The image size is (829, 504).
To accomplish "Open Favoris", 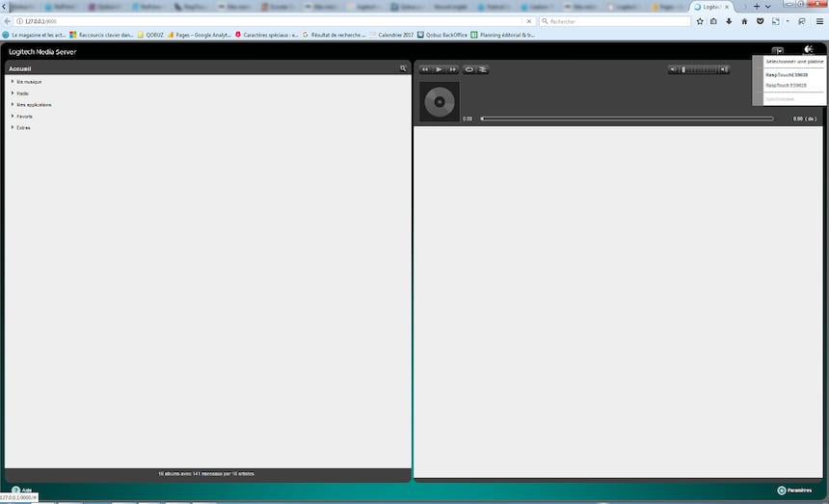I will (24, 117).
